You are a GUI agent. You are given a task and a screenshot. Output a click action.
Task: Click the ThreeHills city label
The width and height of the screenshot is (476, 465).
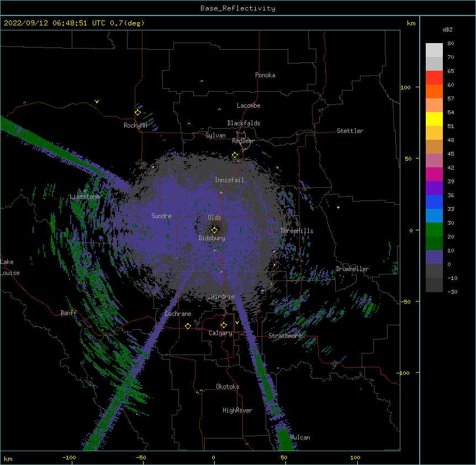click(x=297, y=231)
